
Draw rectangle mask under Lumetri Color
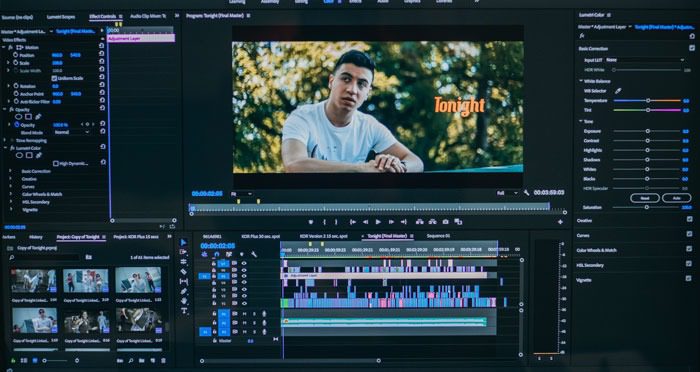pyautogui.click(x=29, y=155)
